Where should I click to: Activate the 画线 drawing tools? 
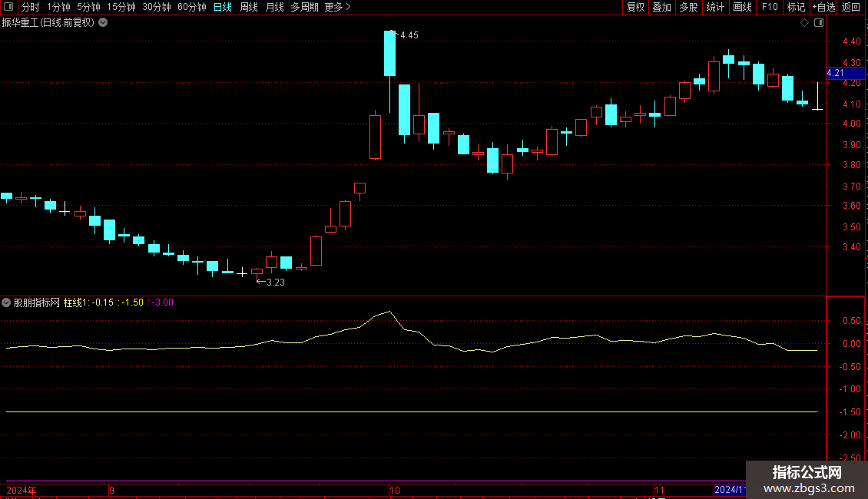742,7
